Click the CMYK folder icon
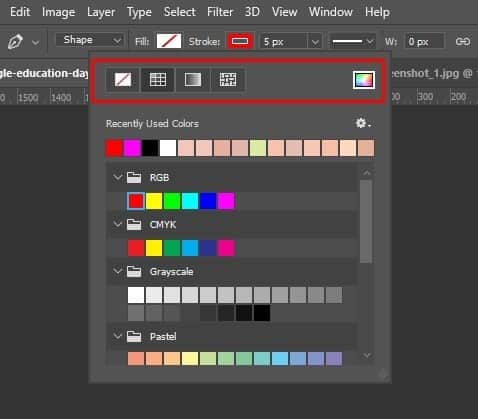The width and height of the screenshot is (478, 419). tap(134, 224)
